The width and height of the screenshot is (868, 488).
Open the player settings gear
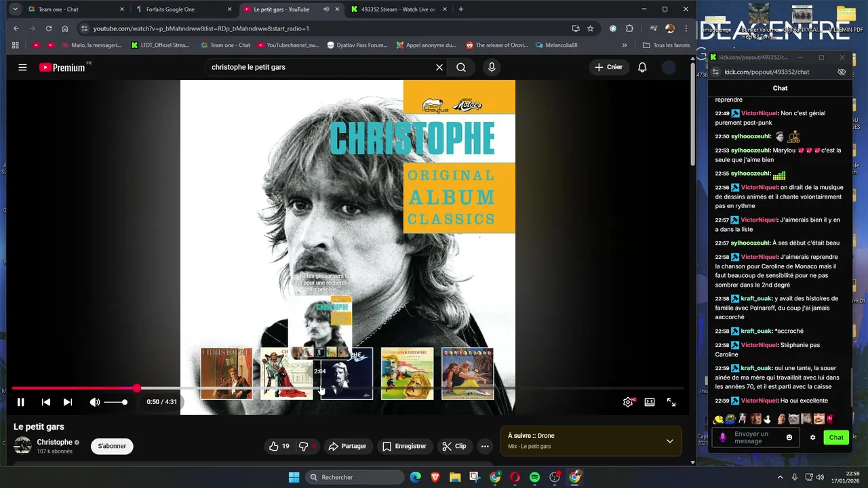pyautogui.click(x=628, y=402)
